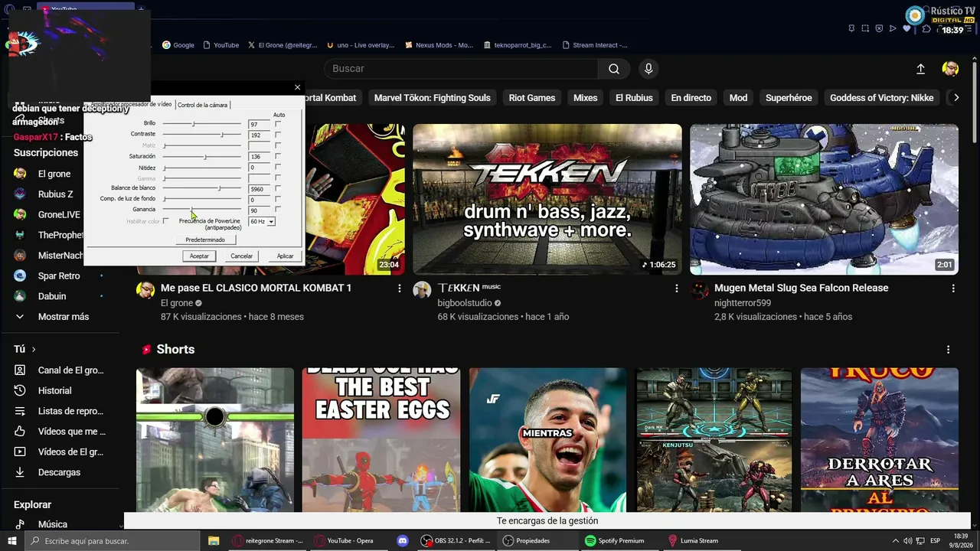The height and width of the screenshot is (551, 980).
Task: Click the Windows taskbar search box
Action: tap(112, 541)
